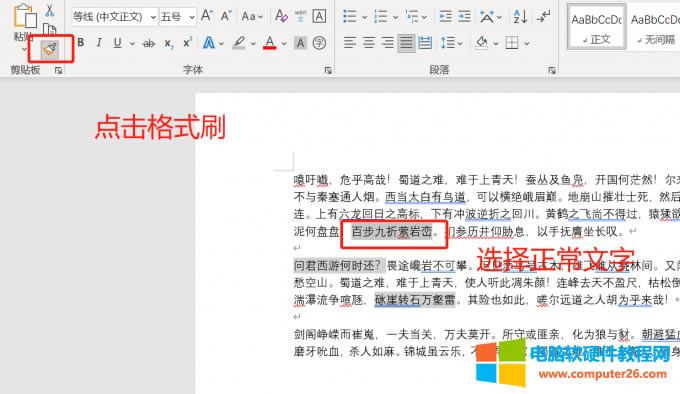Open the font name dropdown 等线
Image resolution: width=680 pixels, height=394 pixels.
[x=114, y=17]
